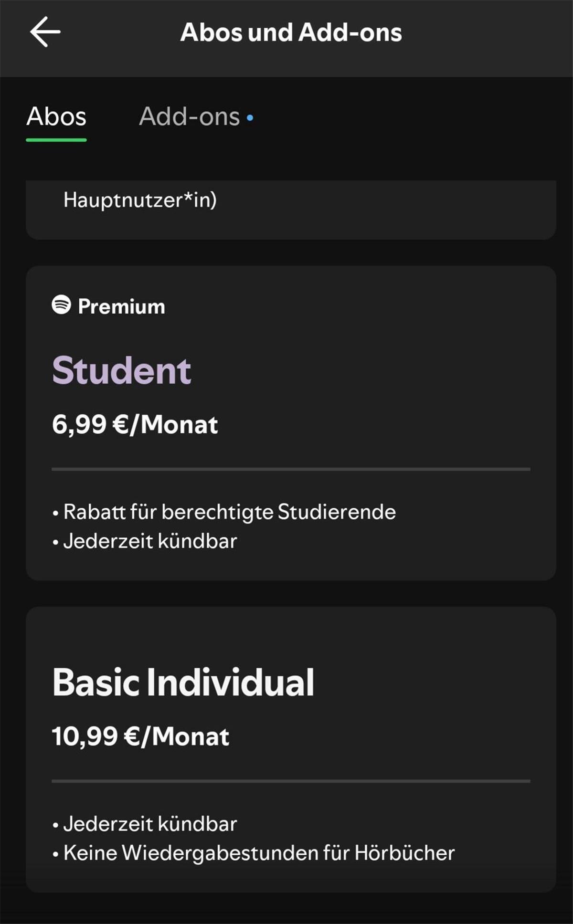Tap the blue dot next to Add-ons
Screen dimensions: 573x924
point(250,117)
